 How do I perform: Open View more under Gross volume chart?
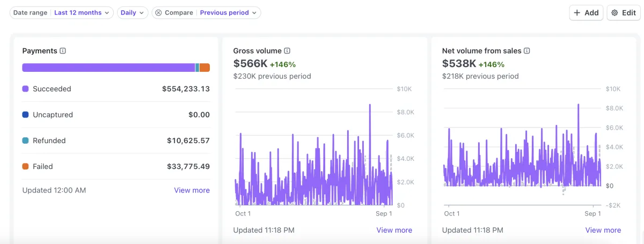[394, 230]
